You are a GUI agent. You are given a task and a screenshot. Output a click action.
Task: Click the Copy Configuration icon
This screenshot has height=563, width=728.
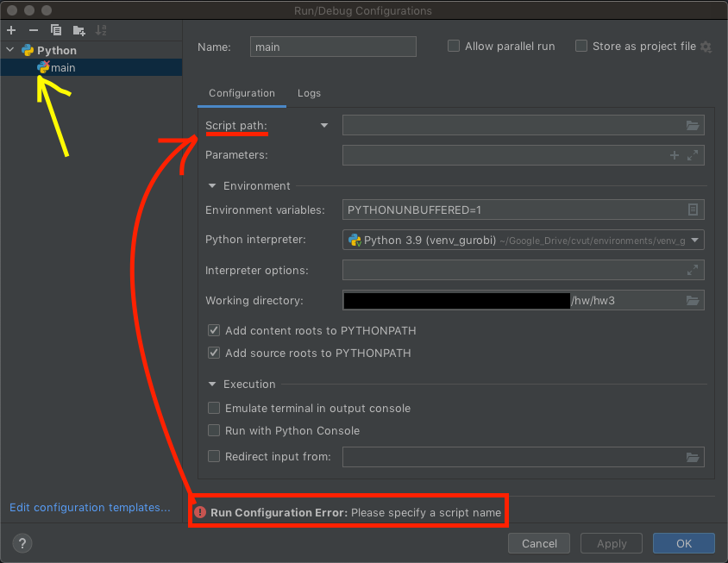point(56,30)
